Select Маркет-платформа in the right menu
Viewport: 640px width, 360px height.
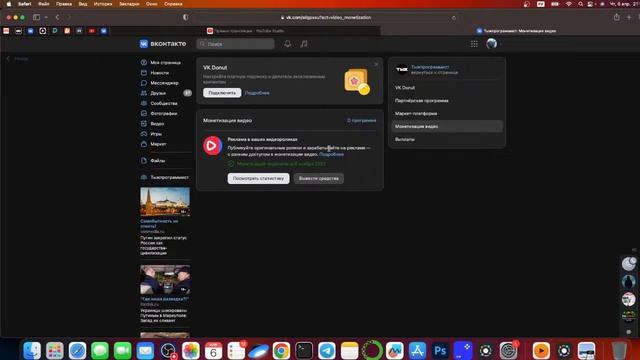[447, 113]
